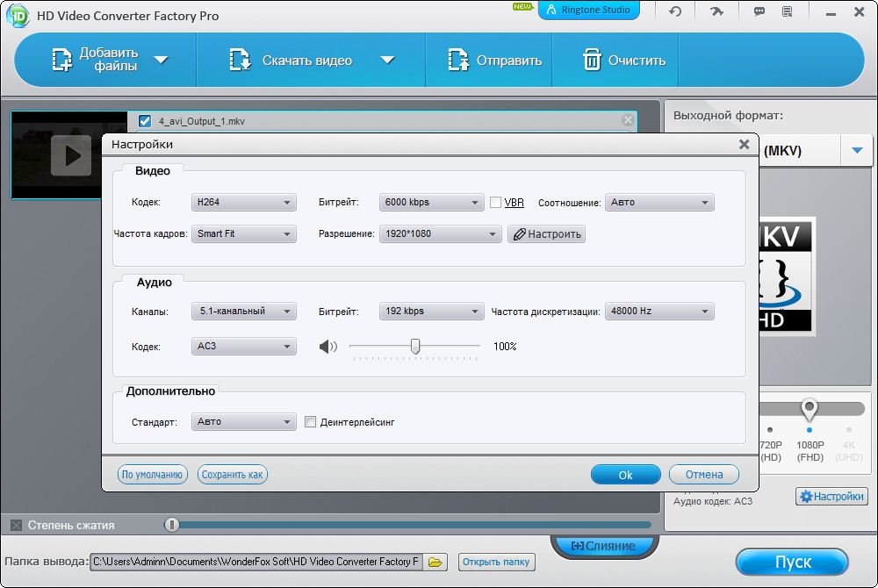Click Отправить toolbar button
The height and width of the screenshot is (588, 878).
[494, 60]
